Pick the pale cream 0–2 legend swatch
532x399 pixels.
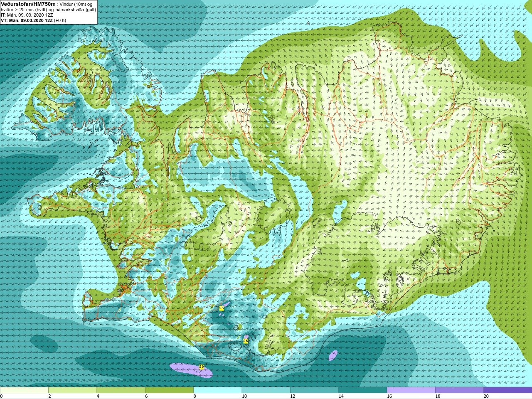(24, 390)
